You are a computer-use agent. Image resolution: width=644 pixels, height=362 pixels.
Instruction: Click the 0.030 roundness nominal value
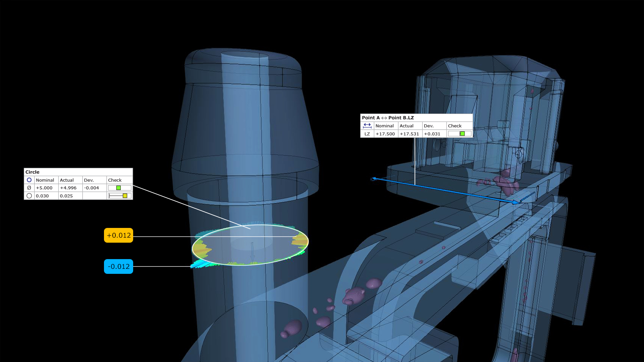pos(42,196)
